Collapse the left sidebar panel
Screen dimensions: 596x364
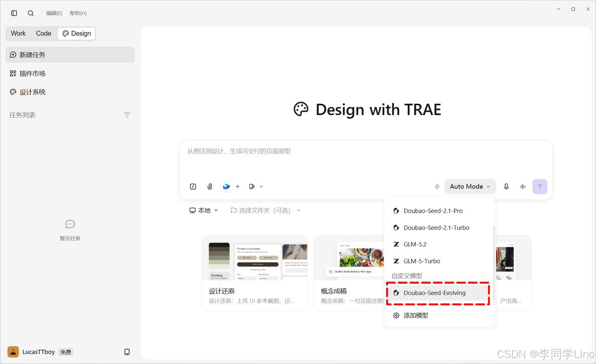14,13
